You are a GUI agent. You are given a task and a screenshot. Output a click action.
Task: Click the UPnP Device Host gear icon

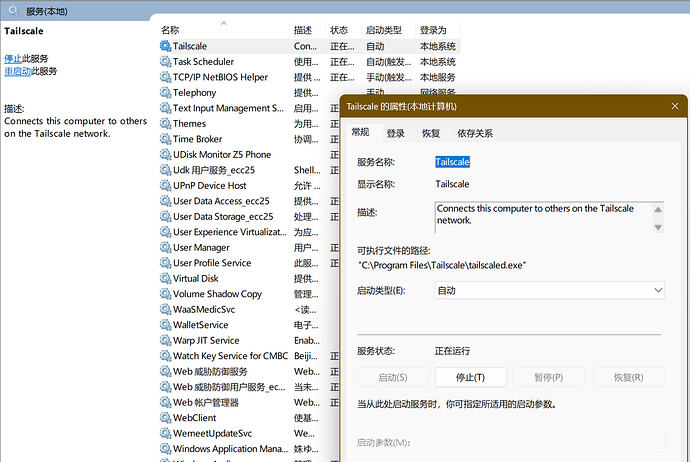165,186
